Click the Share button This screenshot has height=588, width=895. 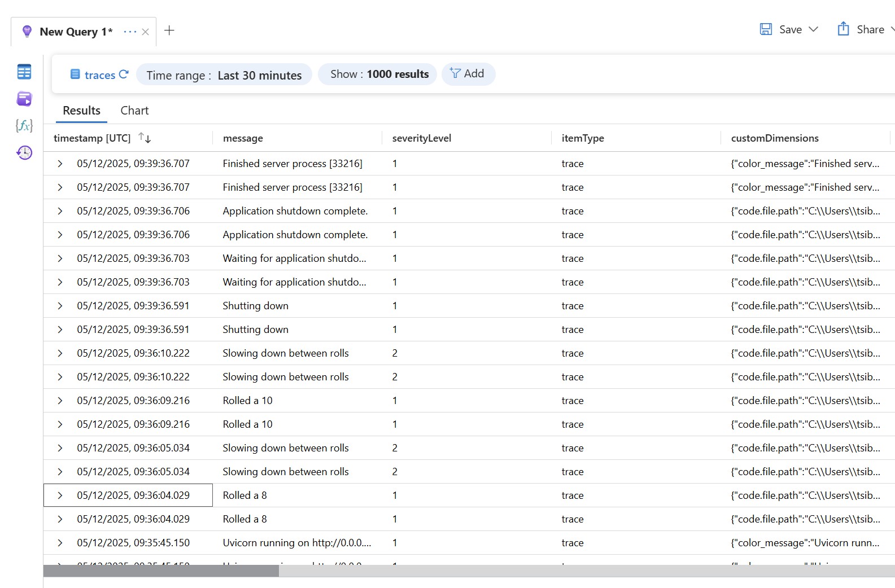(862, 29)
